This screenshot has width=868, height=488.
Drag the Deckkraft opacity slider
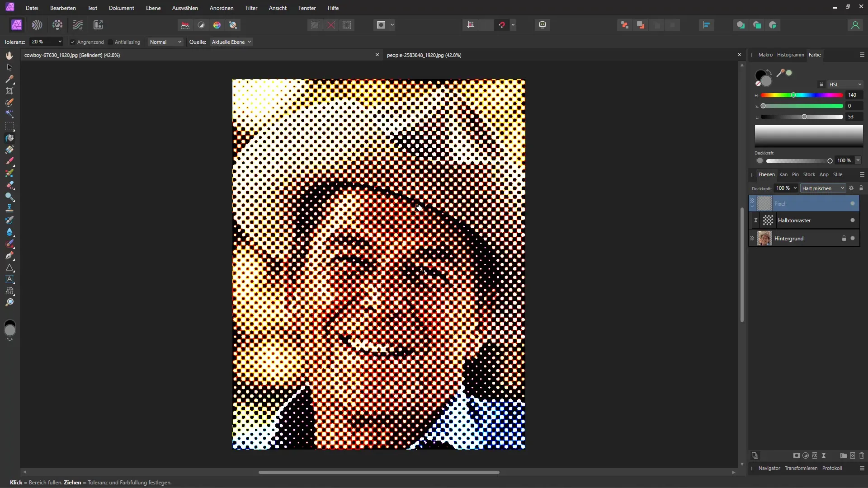pos(829,160)
